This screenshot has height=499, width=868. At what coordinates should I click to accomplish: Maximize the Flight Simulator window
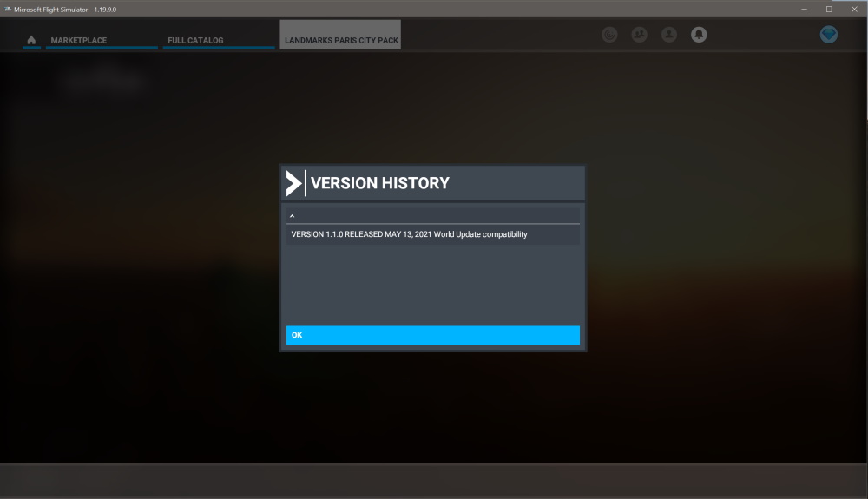(x=829, y=9)
